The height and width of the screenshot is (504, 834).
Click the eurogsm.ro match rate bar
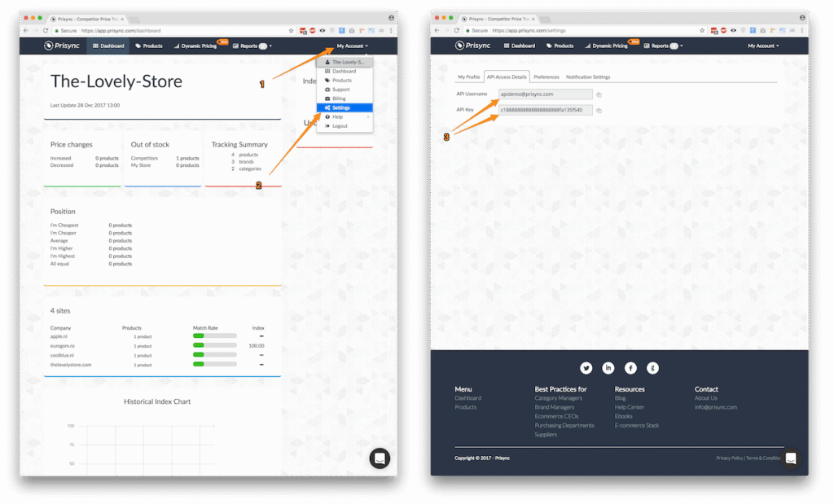pos(214,345)
